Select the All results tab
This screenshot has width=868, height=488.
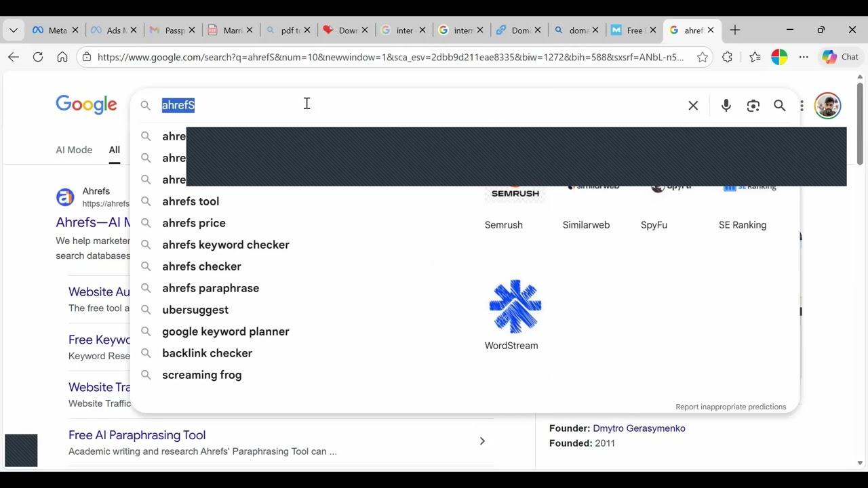(115, 150)
